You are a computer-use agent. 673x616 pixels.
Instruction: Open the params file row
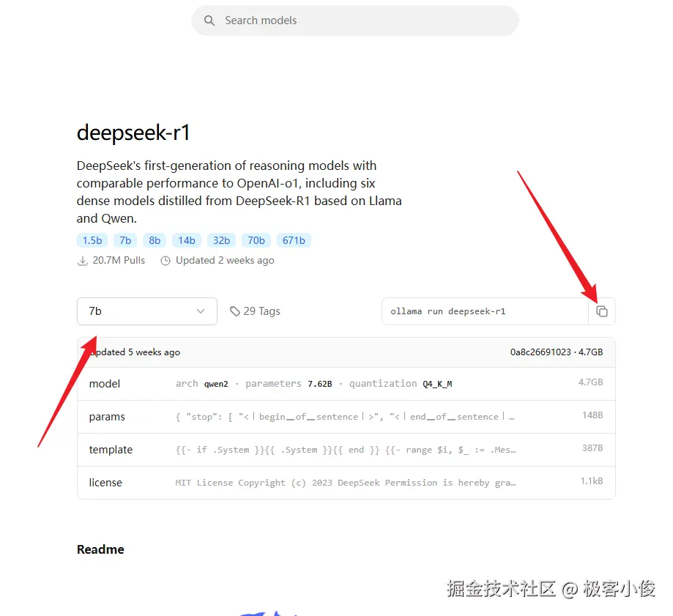(346, 417)
